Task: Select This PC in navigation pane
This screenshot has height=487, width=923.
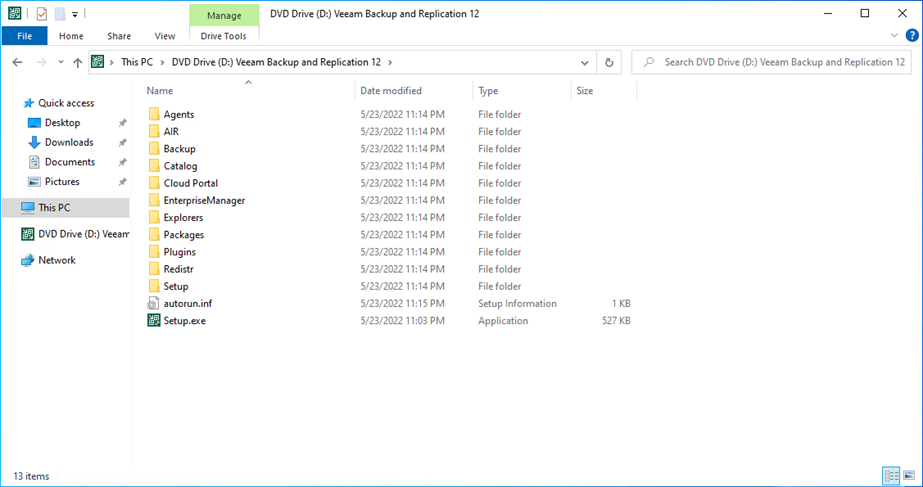Action: [x=65, y=208]
